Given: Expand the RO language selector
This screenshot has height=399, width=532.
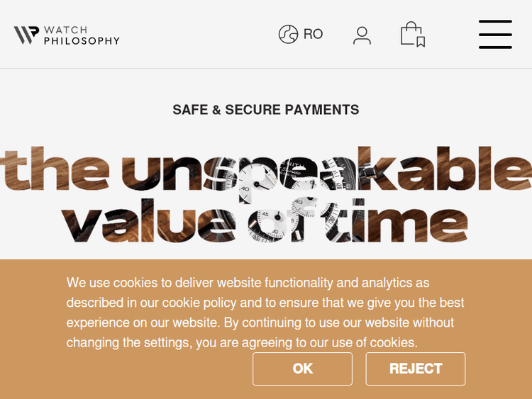Looking at the screenshot, I should tap(313, 34).
